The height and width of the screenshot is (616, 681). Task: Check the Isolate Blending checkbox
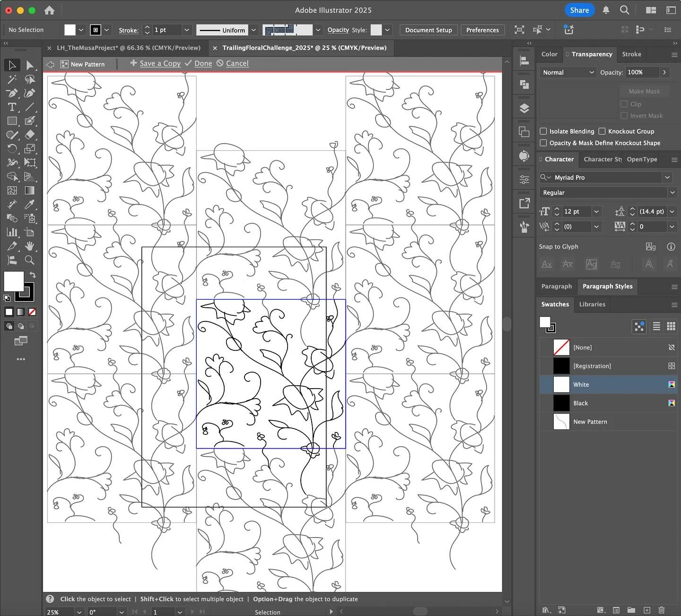coord(543,131)
